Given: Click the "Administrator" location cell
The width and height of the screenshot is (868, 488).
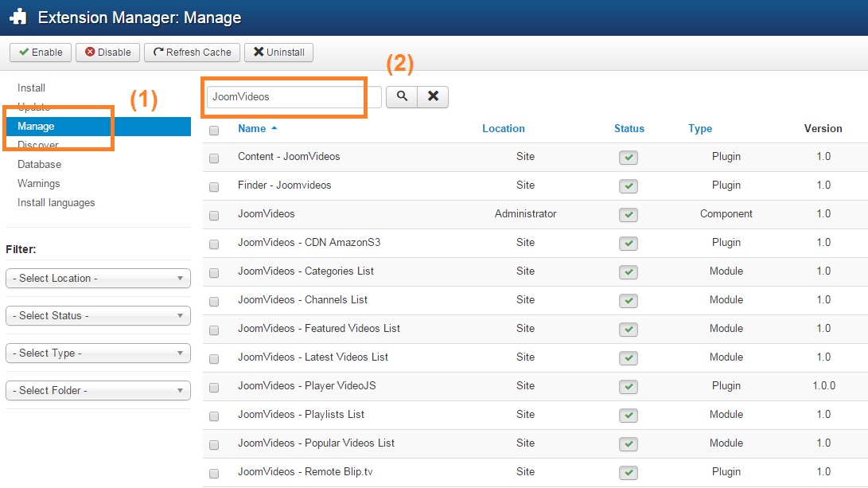Looking at the screenshot, I should pos(525,214).
